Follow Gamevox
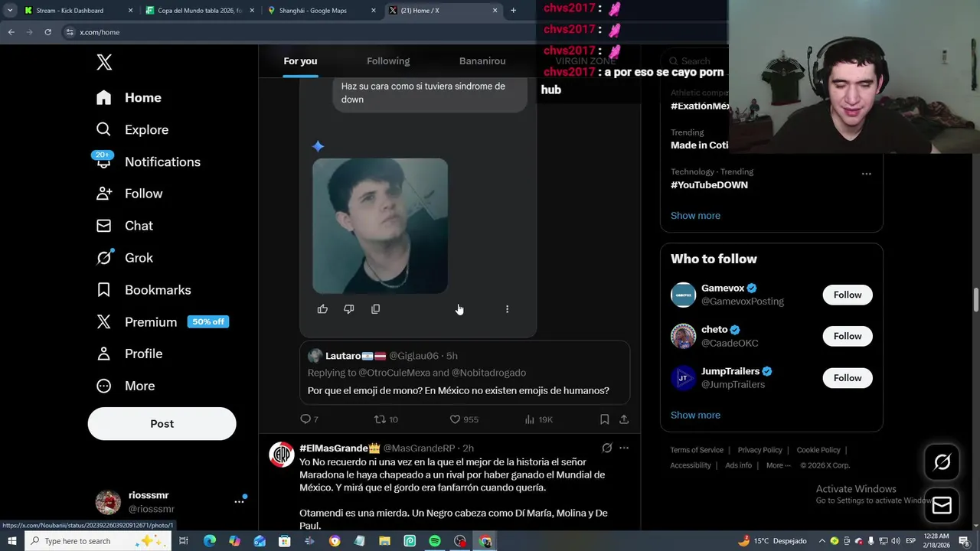This screenshot has height=551, width=980. point(848,295)
